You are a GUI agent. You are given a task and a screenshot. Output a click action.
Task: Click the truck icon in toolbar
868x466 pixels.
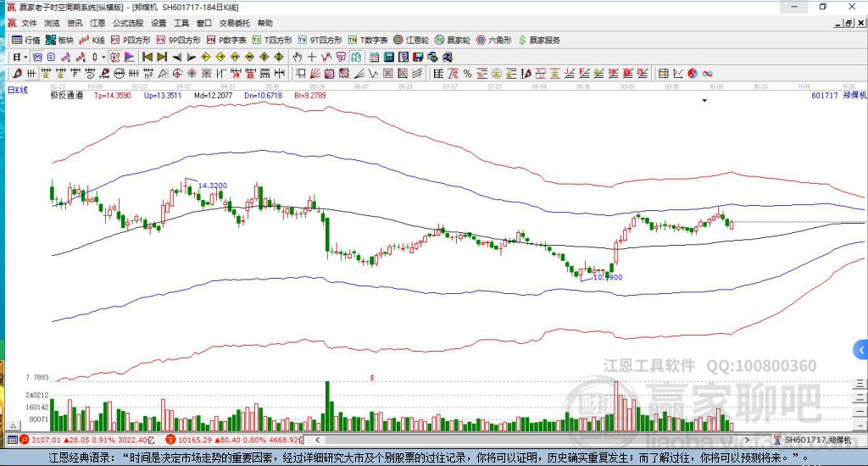[x=448, y=57]
